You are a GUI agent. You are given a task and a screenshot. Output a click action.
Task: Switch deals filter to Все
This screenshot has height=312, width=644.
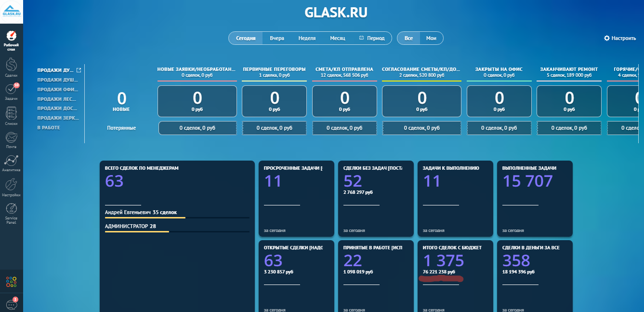(x=408, y=38)
